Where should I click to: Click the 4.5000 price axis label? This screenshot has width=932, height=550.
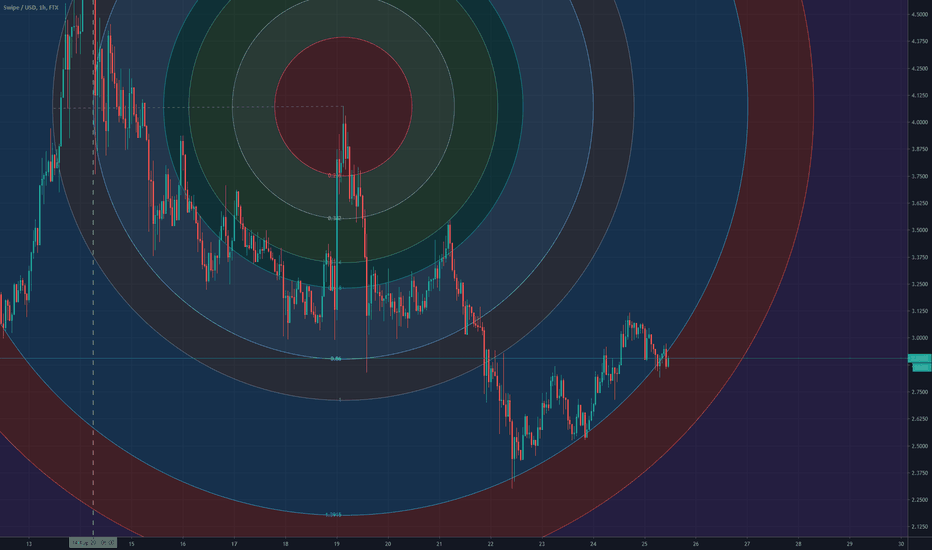(x=919, y=14)
